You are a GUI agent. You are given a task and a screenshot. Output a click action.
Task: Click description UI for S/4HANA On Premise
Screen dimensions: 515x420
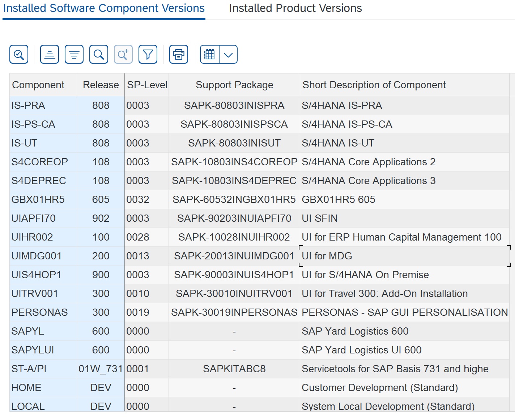(x=404, y=275)
